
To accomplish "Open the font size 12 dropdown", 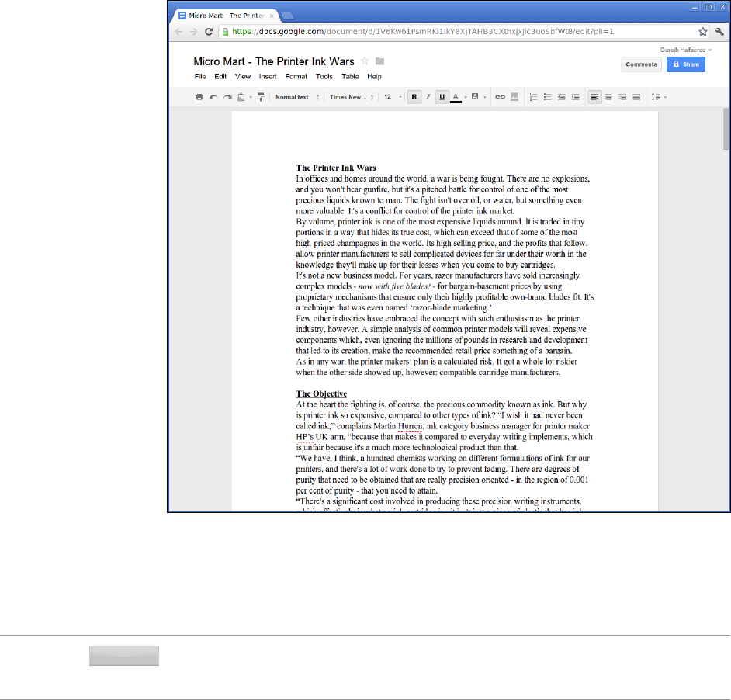I will (393, 97).
